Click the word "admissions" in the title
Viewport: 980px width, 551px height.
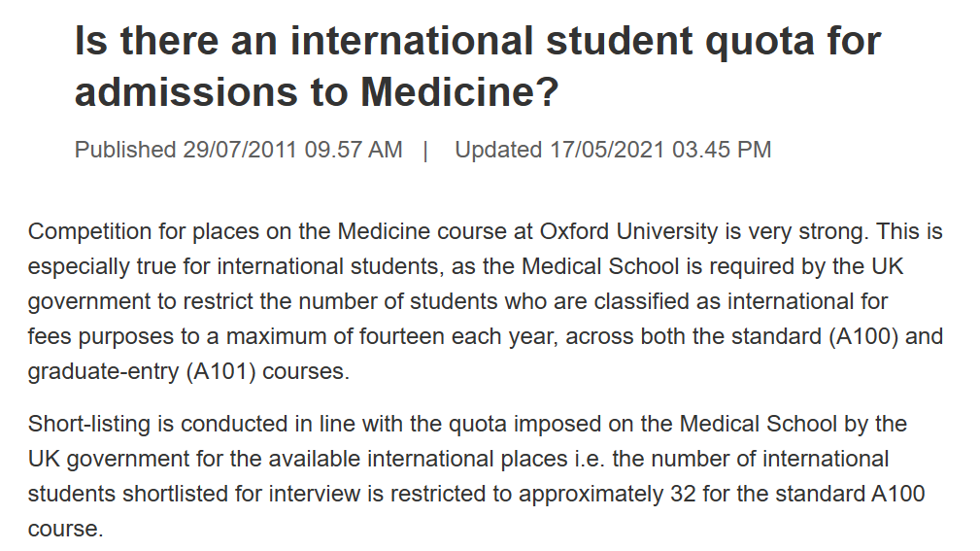coord(186,92)
